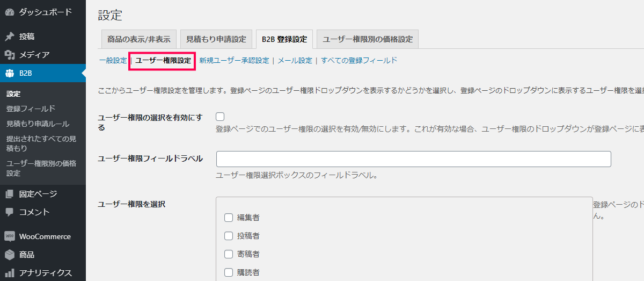Click the pushpin icon beside 投稿
The width and height of the screenshot is (644, 281).
pos(10,37)
